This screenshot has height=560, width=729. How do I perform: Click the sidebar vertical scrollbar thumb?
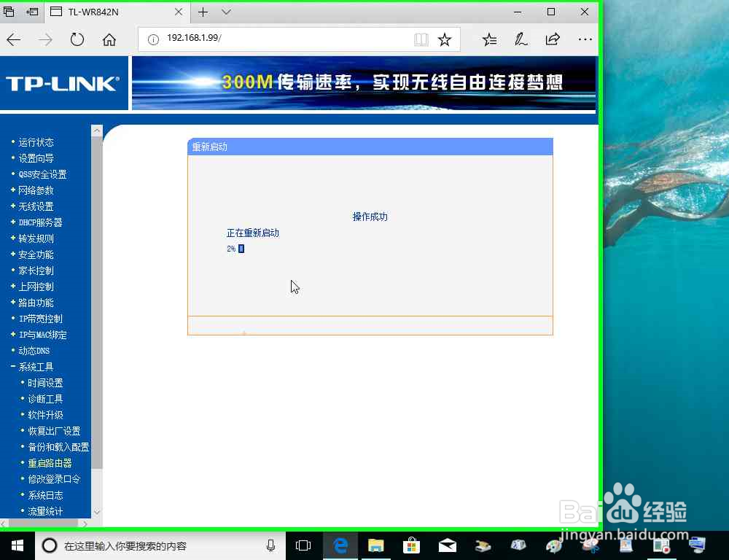(97, 303)
